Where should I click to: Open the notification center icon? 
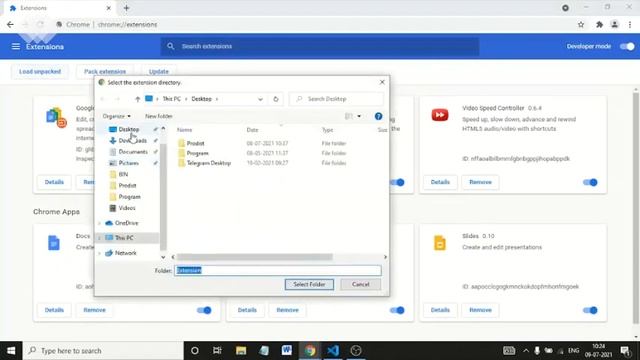point(625,351)
